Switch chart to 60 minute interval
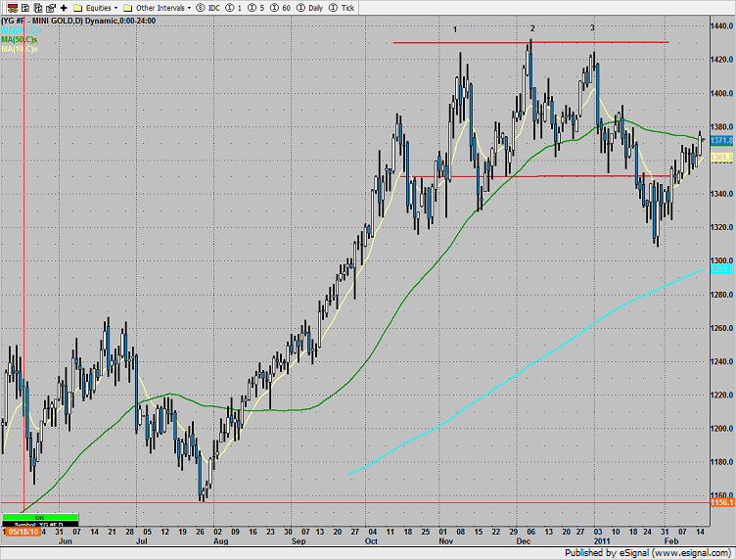 (x=281, y=8)
